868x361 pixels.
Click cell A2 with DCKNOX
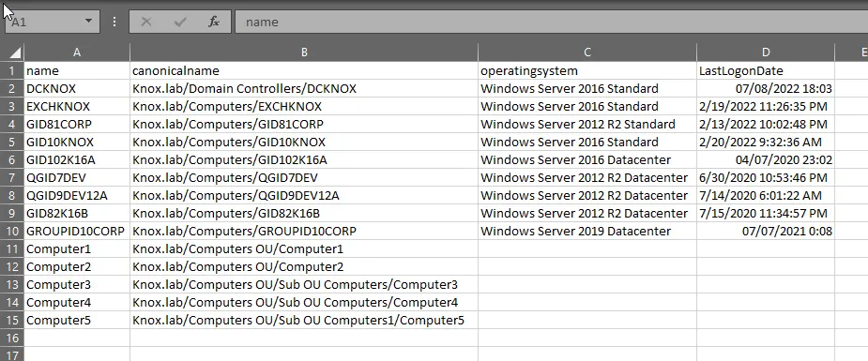[77, 88]
